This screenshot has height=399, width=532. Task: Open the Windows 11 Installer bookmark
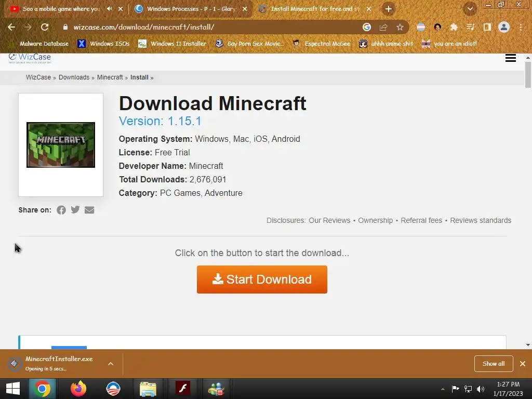point(172,44)
